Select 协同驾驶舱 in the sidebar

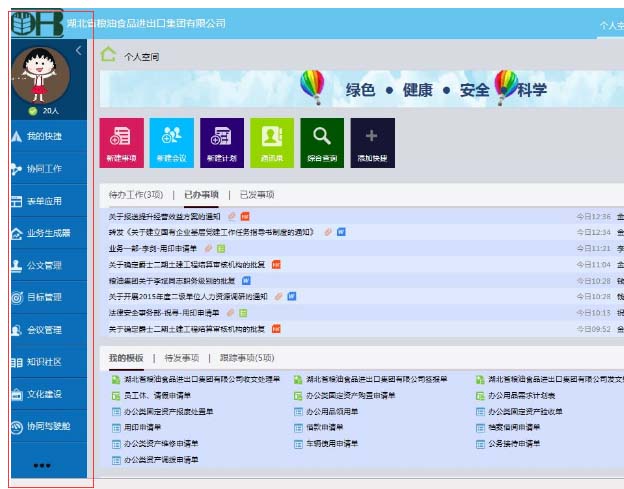click(49, 427)
